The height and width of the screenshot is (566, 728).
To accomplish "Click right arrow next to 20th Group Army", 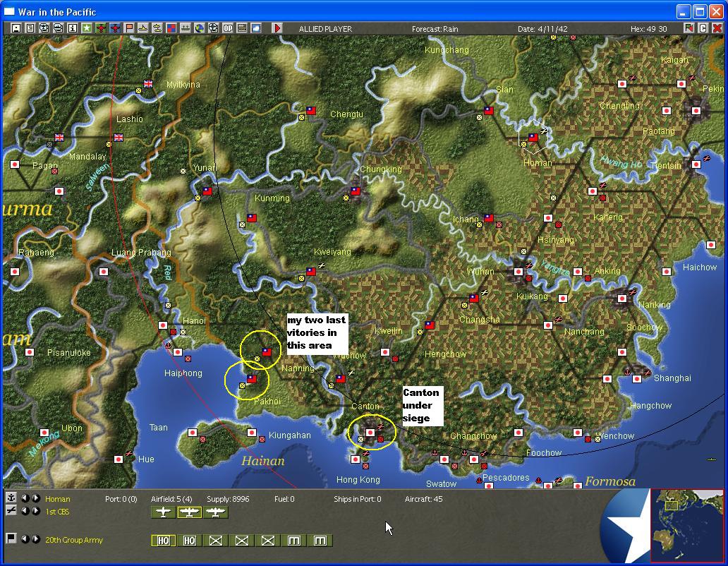I will point(36,539).
